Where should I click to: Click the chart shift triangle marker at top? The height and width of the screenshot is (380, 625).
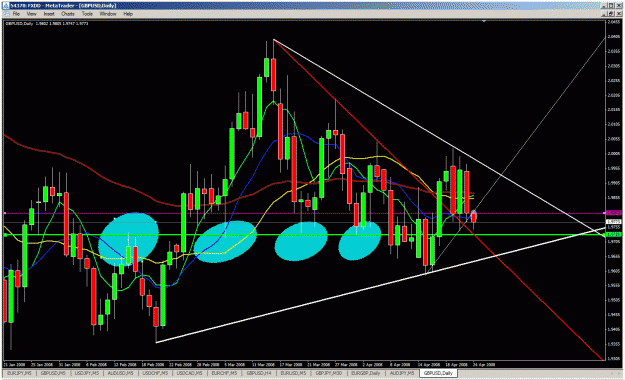point(484,21)
